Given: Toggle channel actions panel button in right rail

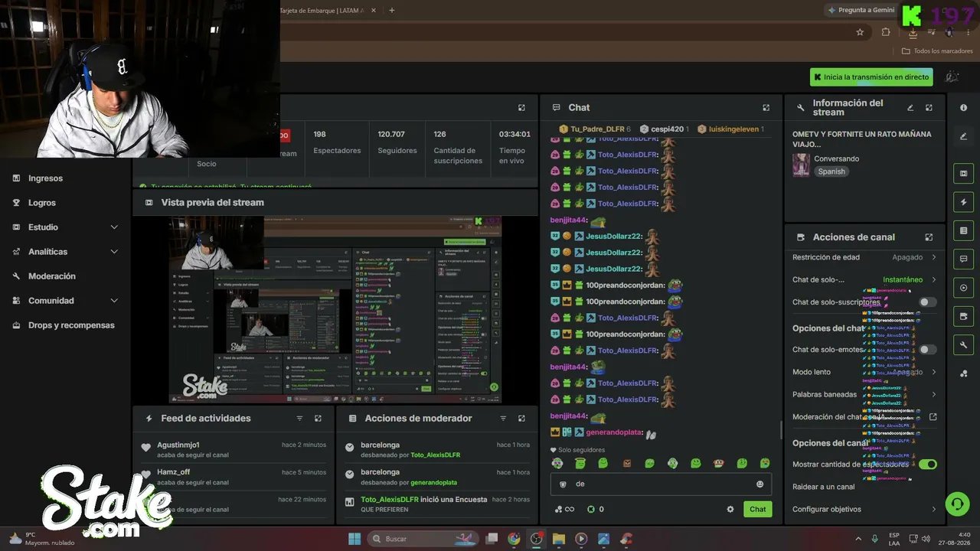Looking at the screenshot, I should point(964,316).
